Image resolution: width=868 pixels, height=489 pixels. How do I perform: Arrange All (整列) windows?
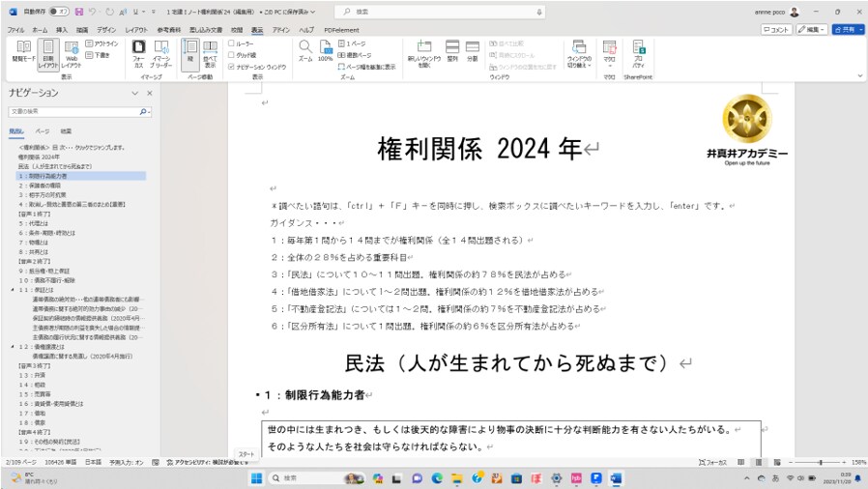(452, 51)
